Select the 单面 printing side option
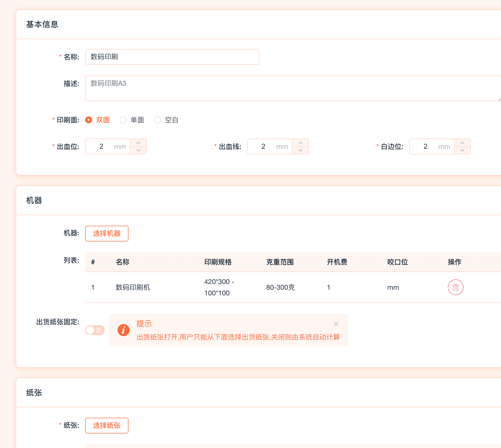 coord(123,120)
